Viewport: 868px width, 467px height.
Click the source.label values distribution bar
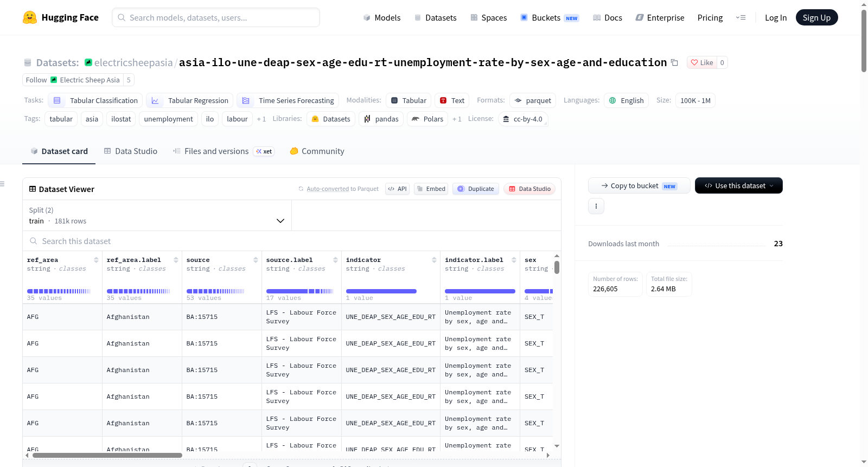[x=299, y=291]
